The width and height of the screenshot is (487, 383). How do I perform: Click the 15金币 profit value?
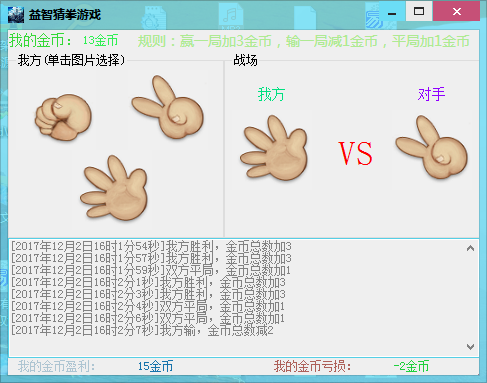(155, 366)
